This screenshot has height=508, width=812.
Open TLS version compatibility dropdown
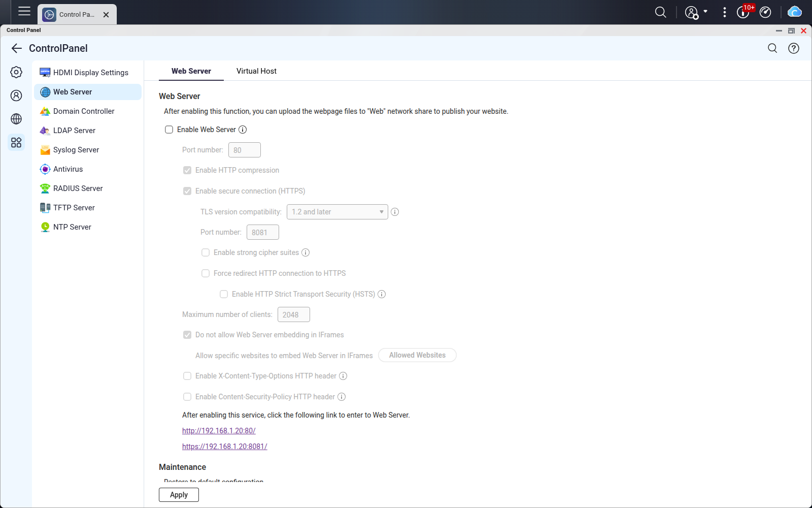(337, 212)
